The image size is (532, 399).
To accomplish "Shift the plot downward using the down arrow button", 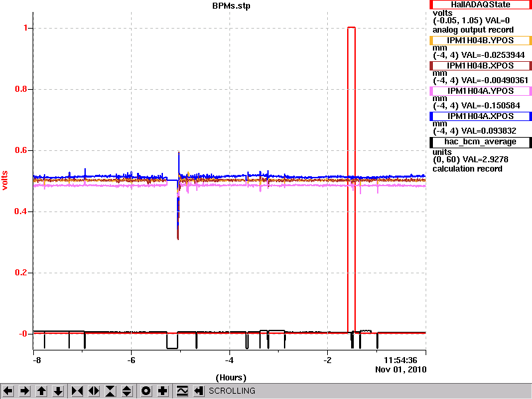I will tap(59, 391).
